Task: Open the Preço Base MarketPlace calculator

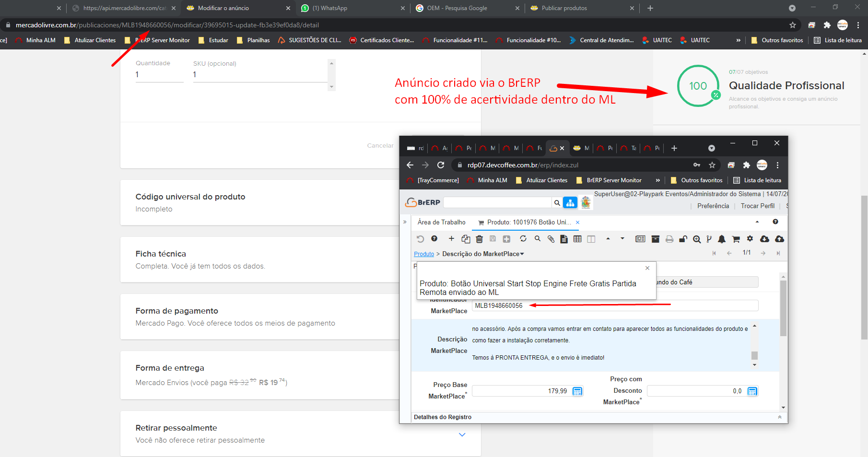Action: [577, 391]
